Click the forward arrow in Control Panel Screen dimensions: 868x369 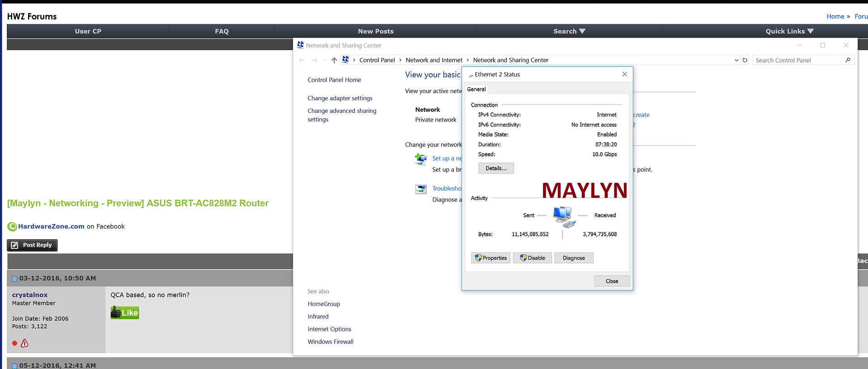(x=315, y=60)
